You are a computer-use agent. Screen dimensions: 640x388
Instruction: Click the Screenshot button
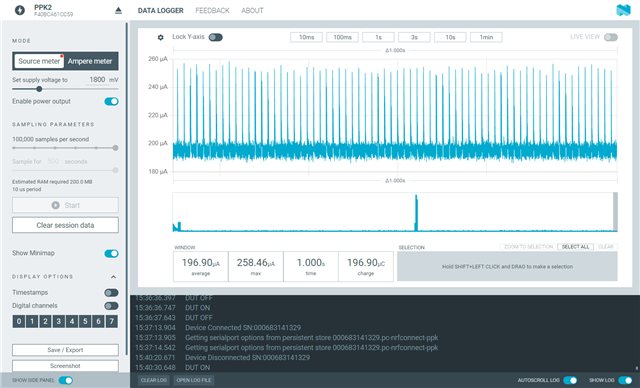(65, 366)
